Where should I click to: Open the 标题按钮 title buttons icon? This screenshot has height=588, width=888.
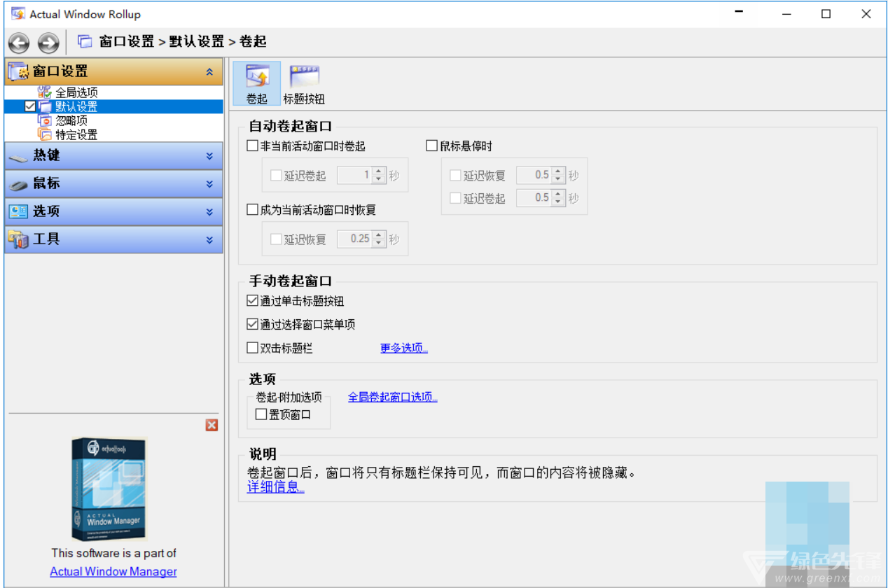coord(304,83)
